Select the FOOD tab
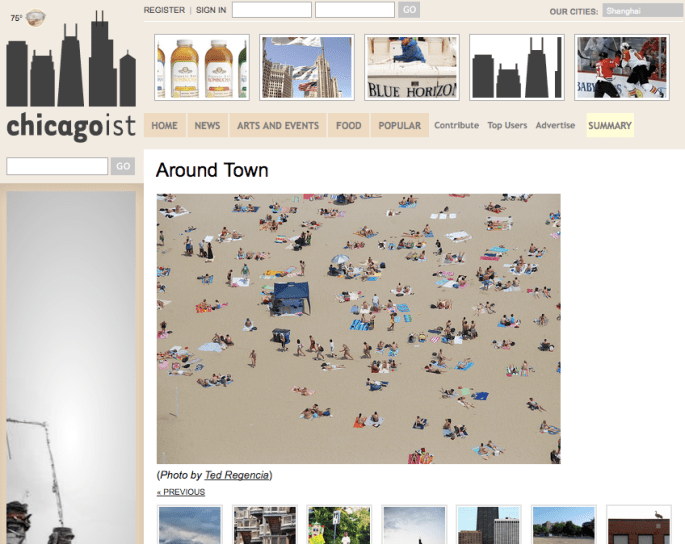The height and width of the screenshot is (544, 685). pos(349,126)
